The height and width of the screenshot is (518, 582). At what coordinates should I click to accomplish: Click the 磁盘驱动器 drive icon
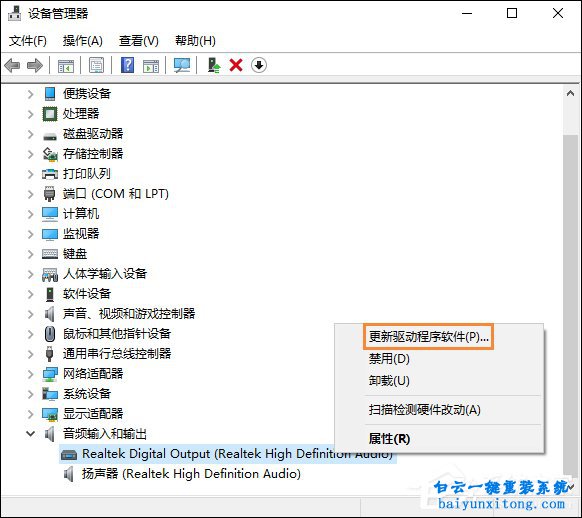click(50, 136)
